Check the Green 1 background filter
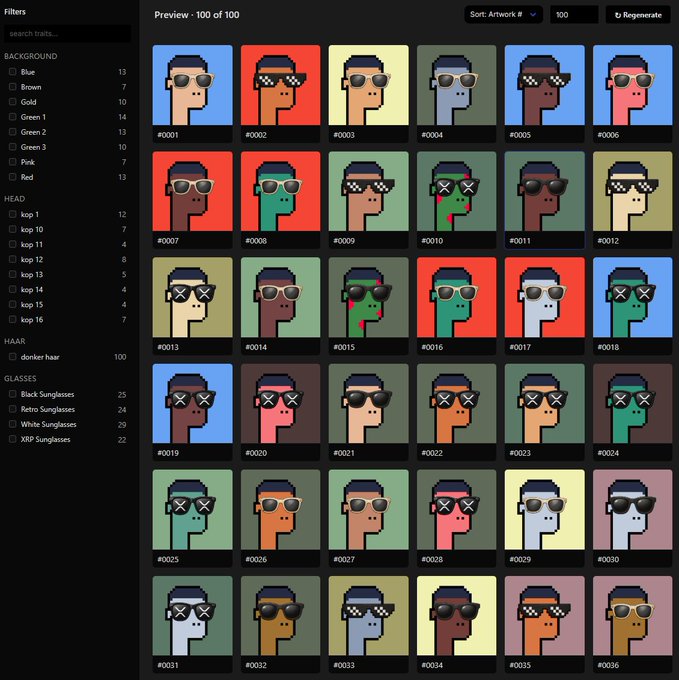Screen dimensions: 679x680 click(13, 117)
